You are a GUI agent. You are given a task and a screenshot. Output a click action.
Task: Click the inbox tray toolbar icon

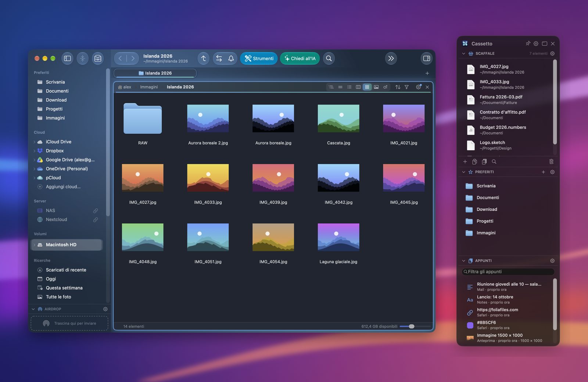98,58
